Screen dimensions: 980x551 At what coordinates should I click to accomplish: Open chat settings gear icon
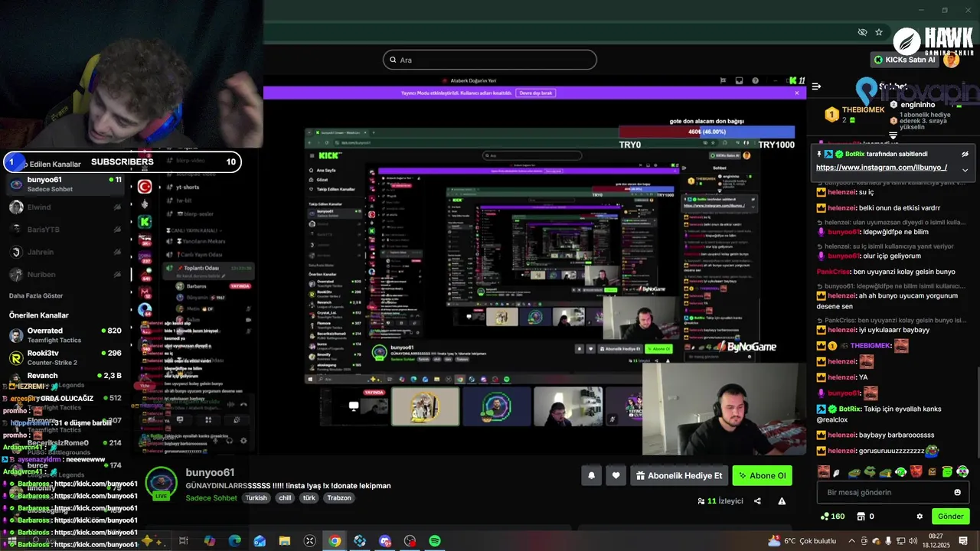point(920,517)
